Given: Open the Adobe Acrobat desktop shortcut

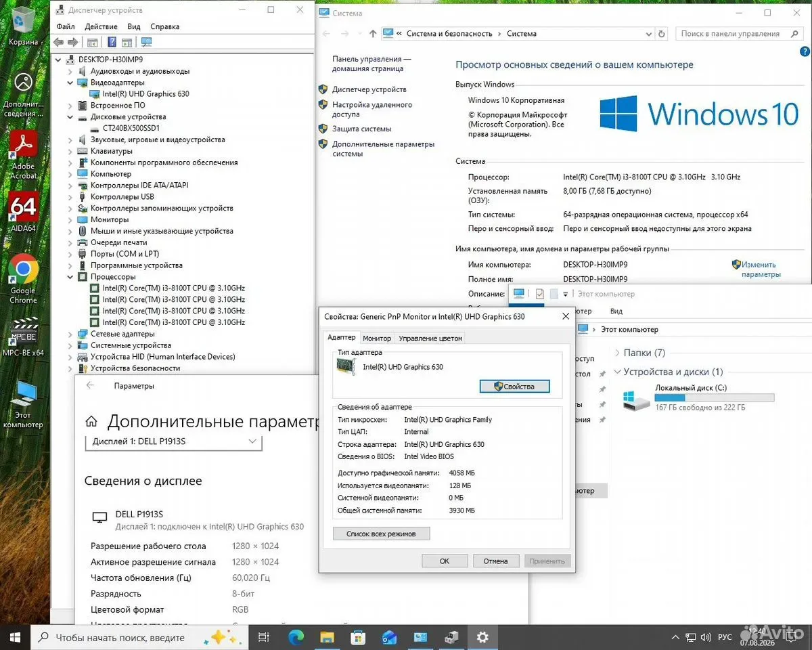Looking at the screenshot, I should tap(23, 155).
